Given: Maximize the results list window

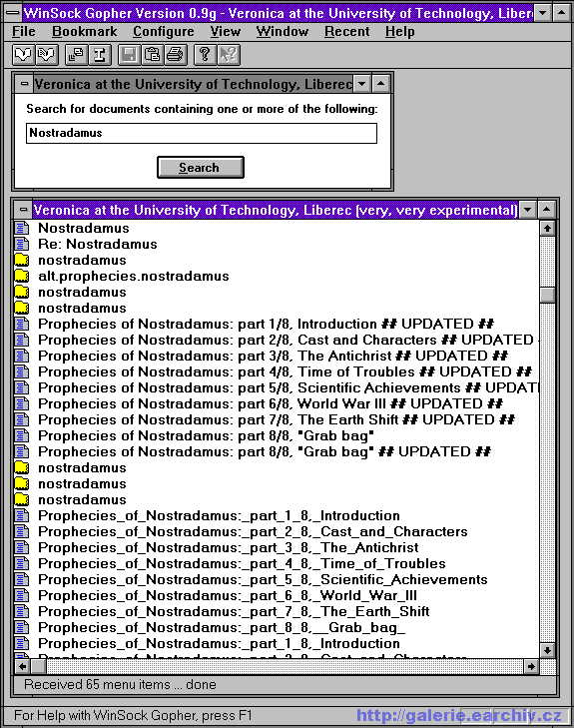Looking at the screenshot, I should [x=547, y=210].
